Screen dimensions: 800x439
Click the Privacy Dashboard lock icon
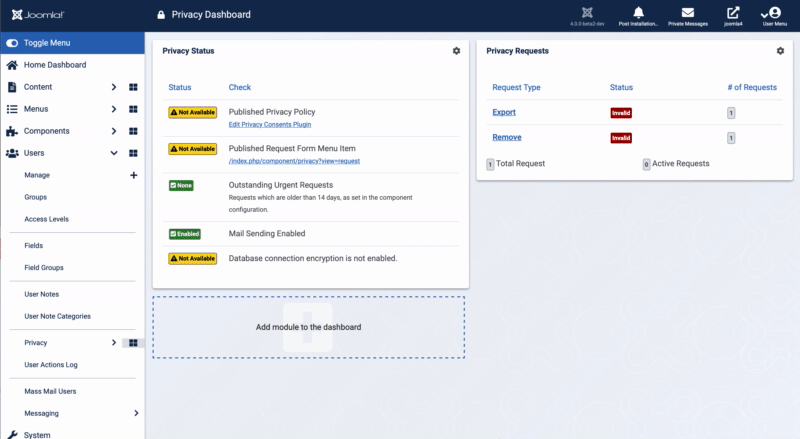[161, 15]
